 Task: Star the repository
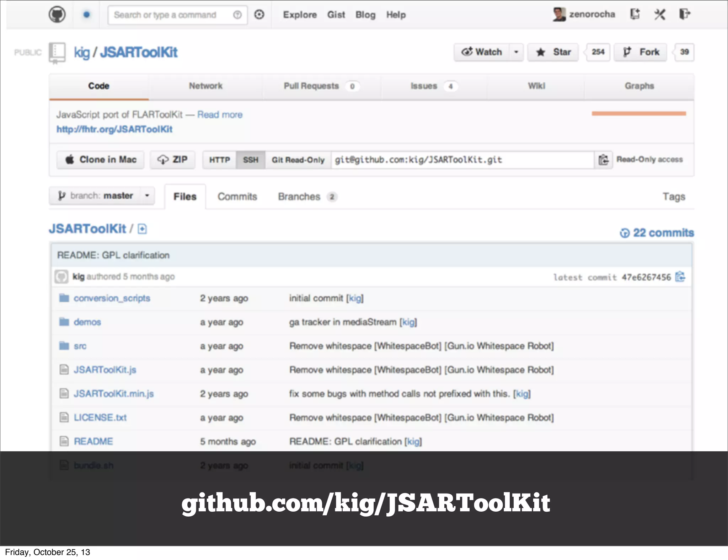553,52
